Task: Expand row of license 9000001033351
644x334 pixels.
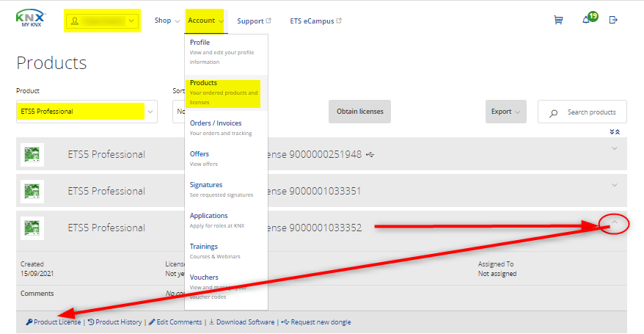Action: [615, 185]
